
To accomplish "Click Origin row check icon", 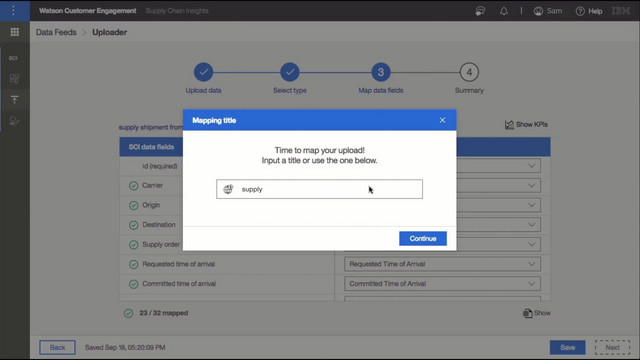I will click(x=133, y=205).
